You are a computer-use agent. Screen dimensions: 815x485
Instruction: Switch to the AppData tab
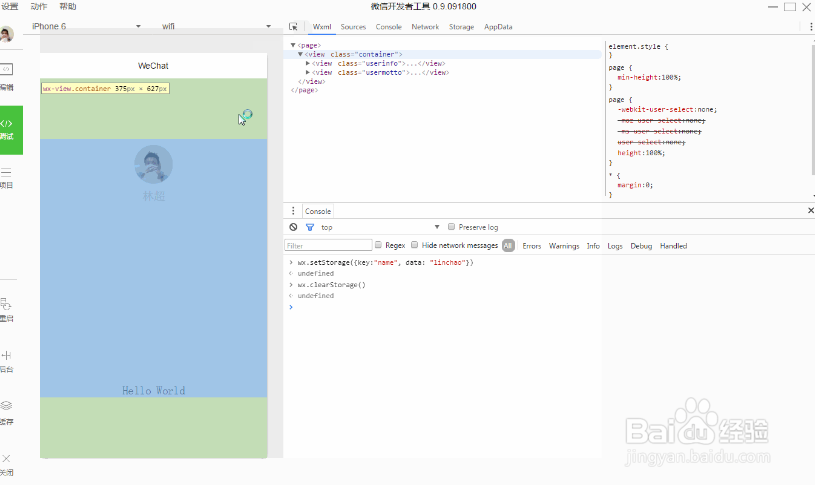coord(498,27)
